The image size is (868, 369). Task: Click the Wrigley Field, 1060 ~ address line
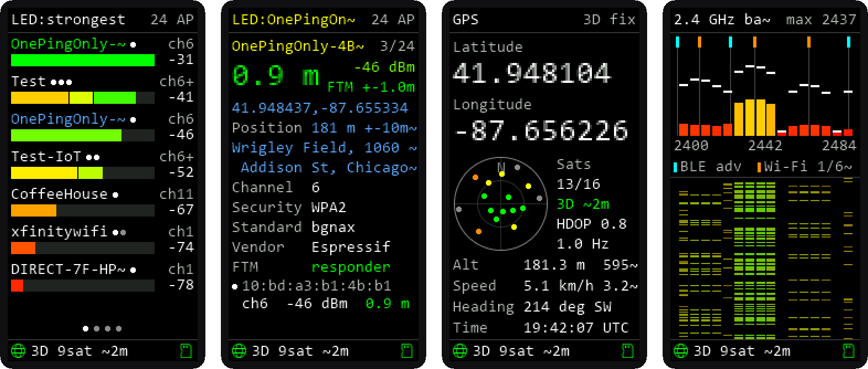[x=325, y=147]
